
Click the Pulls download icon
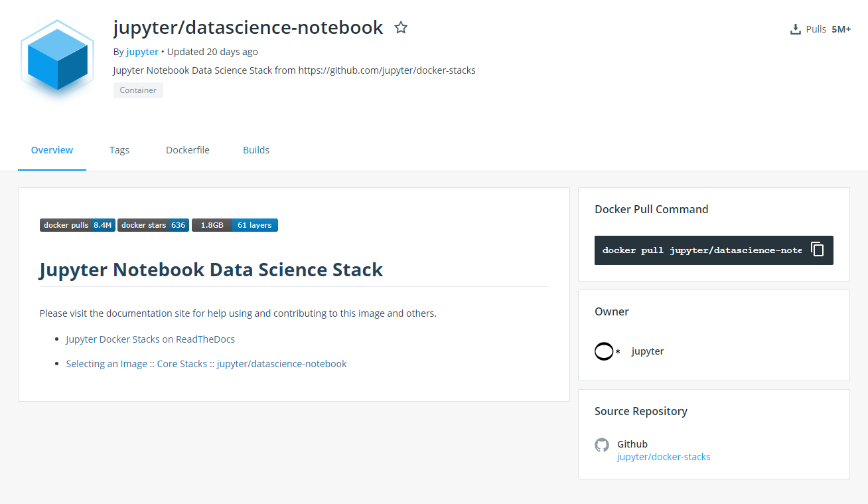(x=796, y=29)
